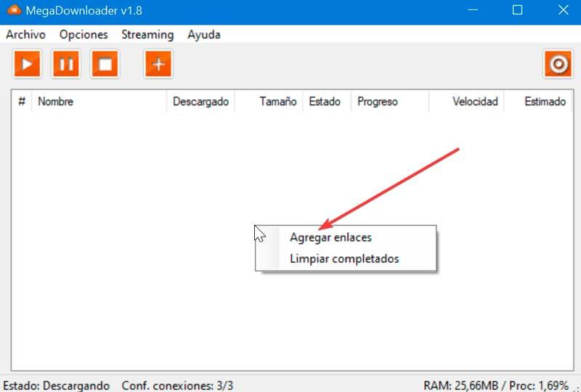Choose Limpiar completados from context menu
This screenshot has width=581, height=392.
pos(346,258)
